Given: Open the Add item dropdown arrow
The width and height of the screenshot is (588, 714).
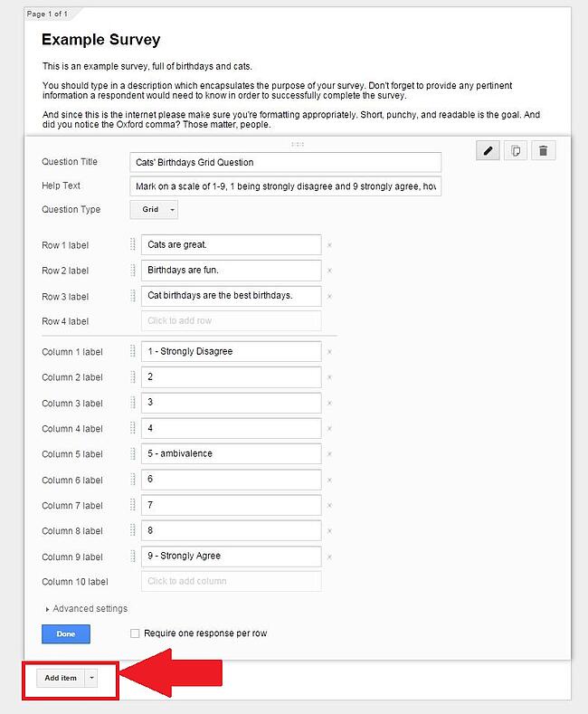Looking at the screenshot, I should point(91,678).
